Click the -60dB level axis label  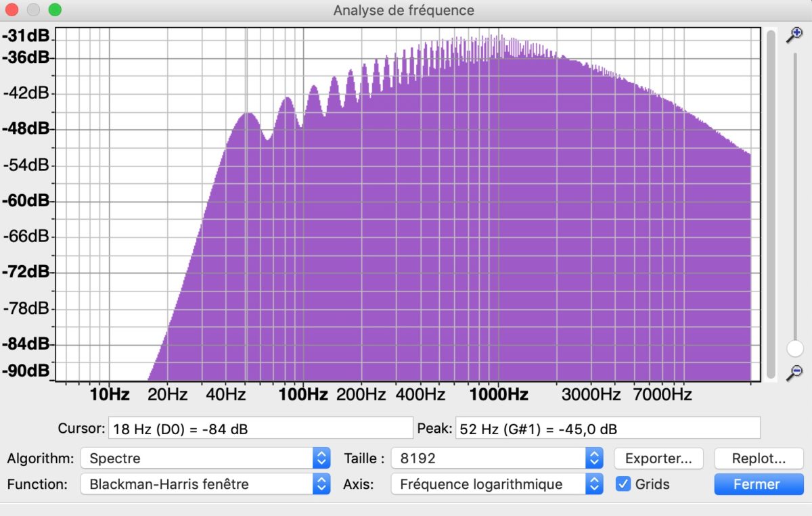pyautogui.click(x=26, y=201)
